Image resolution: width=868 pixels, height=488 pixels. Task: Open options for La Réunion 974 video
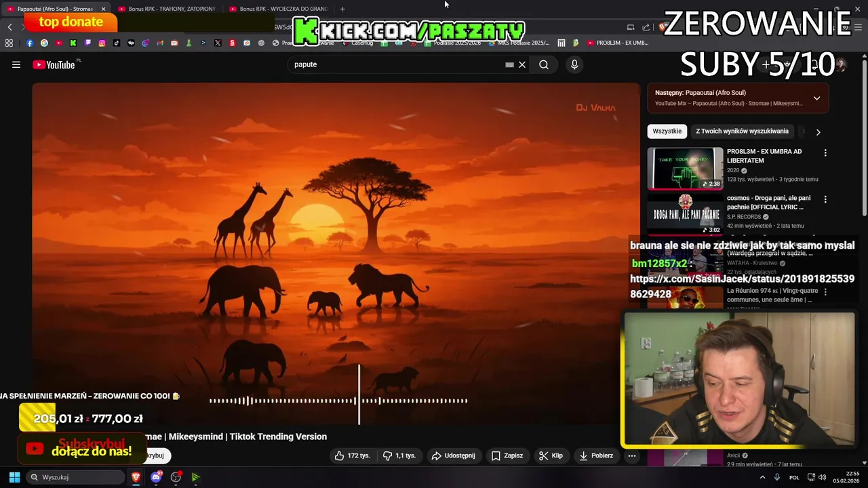825,291
